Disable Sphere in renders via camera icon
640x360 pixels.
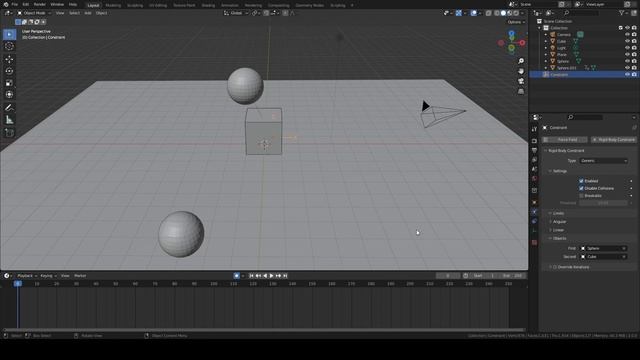pos(634,61)
